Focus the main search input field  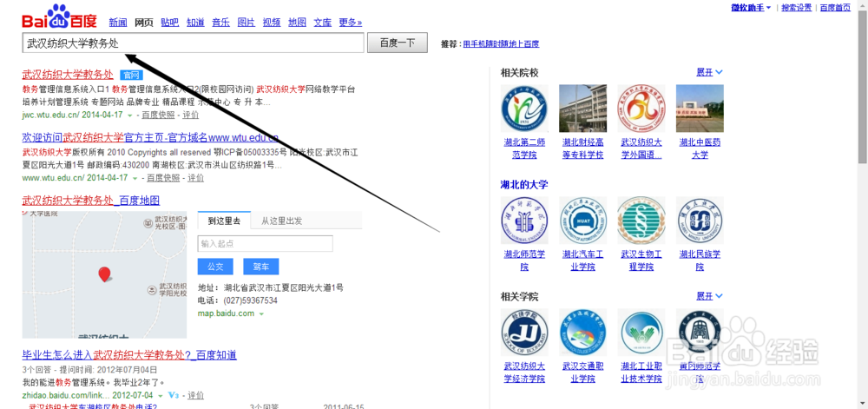[x=194, y=43]
